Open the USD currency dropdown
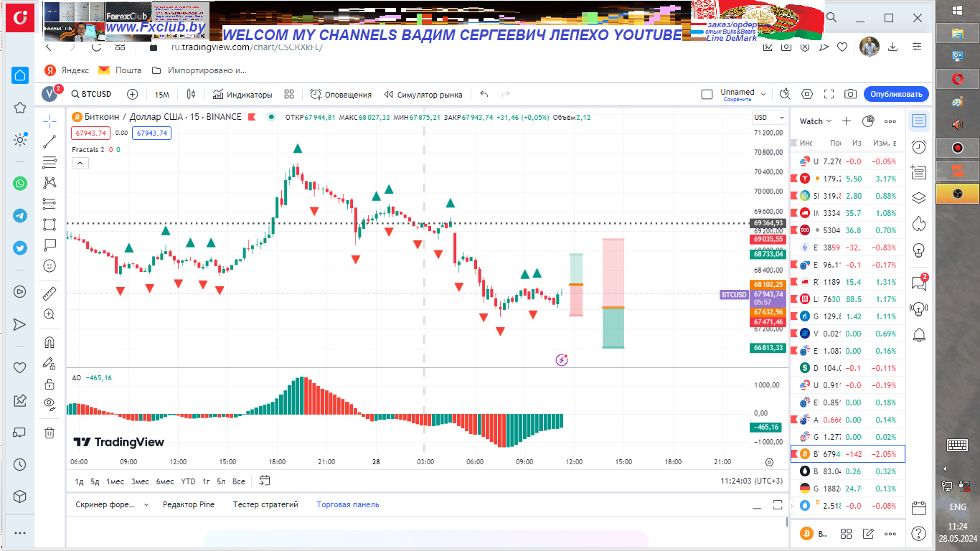The width and height of the screenshot is (980, 551). pyautogui.click(x=768, y=117)
